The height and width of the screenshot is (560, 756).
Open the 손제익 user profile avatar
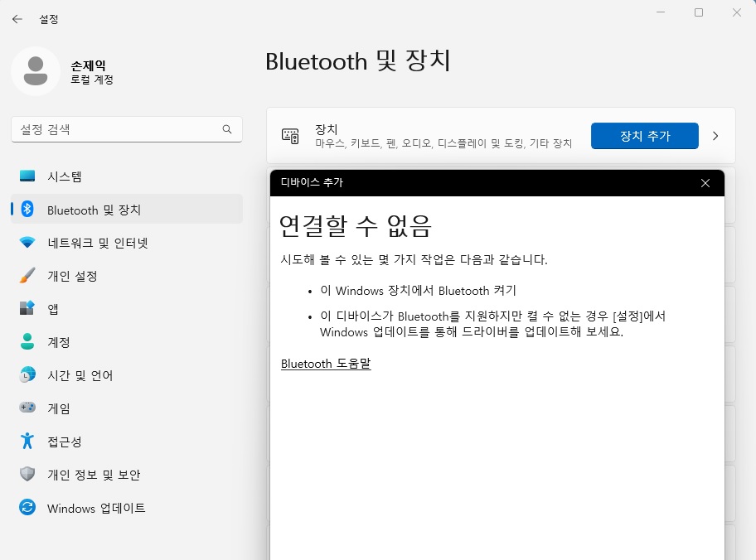pos(35,71)
